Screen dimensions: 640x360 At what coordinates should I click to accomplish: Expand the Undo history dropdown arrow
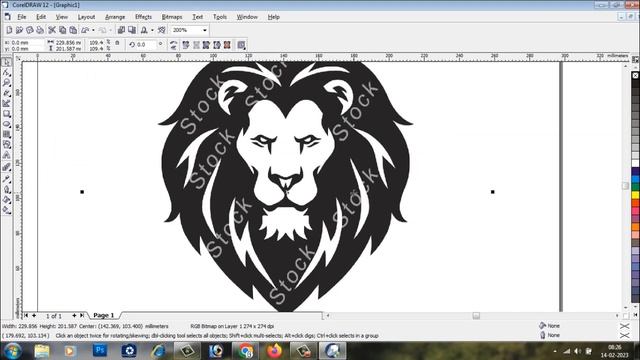(93, 30)
